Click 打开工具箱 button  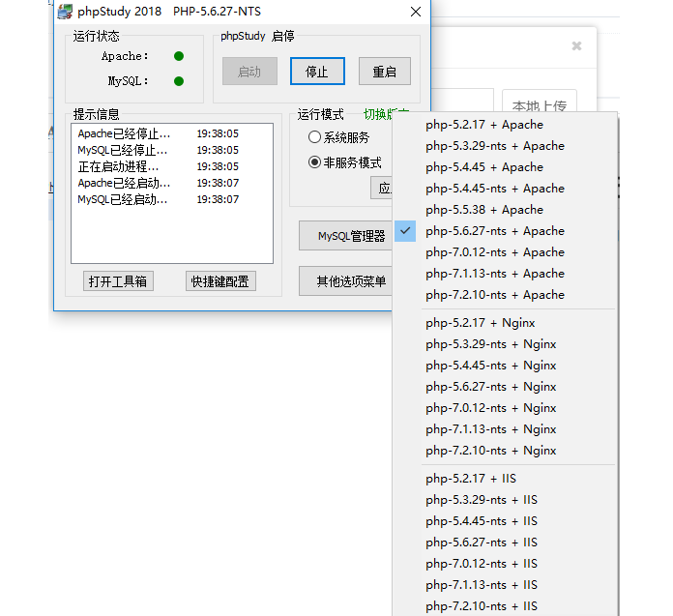pos(118,281)
